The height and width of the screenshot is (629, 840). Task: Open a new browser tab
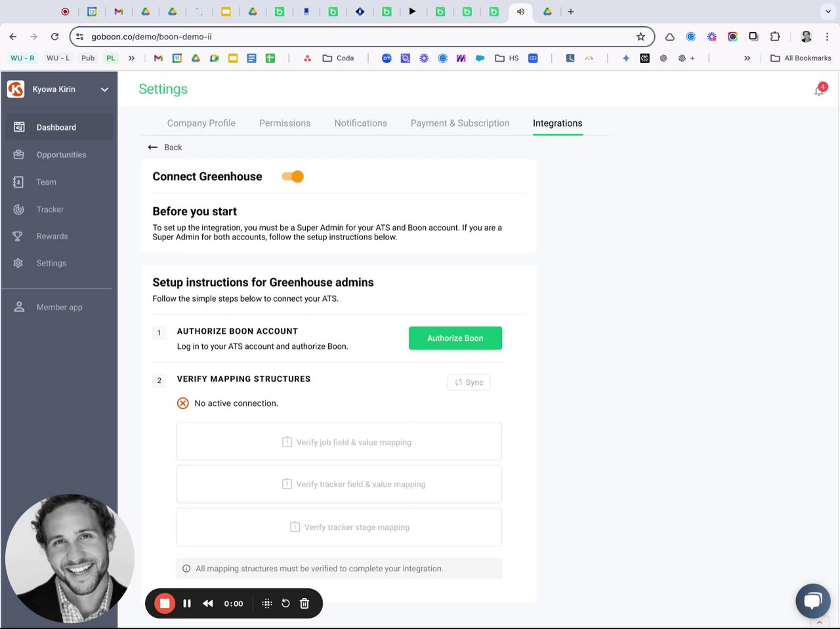click(571, 11)
